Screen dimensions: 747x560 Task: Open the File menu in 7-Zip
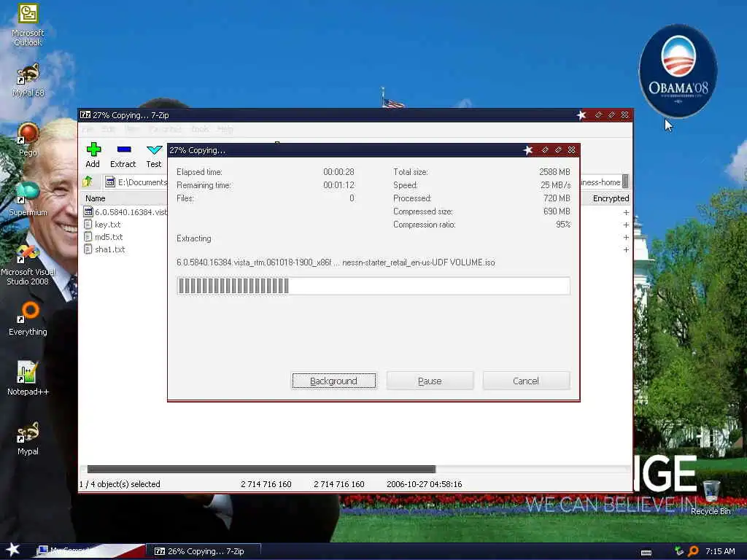pyautogui.click(x=88, y=129)
